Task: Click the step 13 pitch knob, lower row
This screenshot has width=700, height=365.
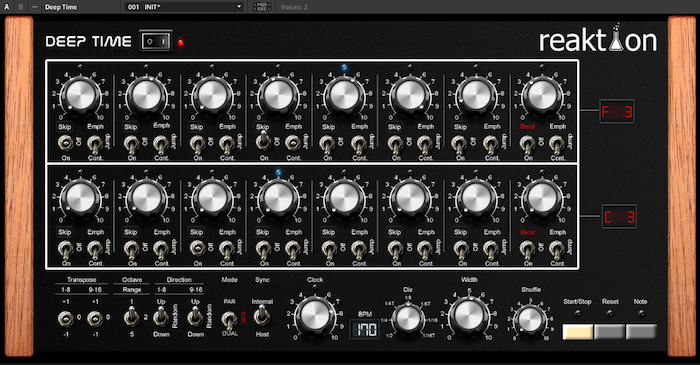Action: pyautogui.click(x=344, y=198)
